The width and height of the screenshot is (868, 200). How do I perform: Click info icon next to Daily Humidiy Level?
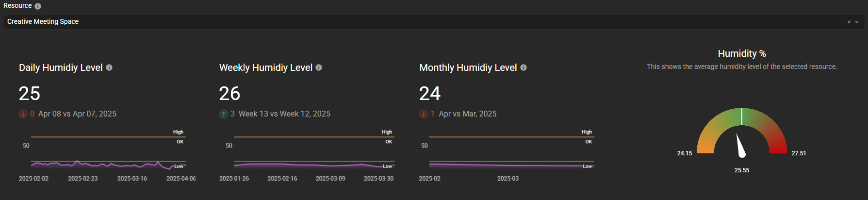[109, 67]
